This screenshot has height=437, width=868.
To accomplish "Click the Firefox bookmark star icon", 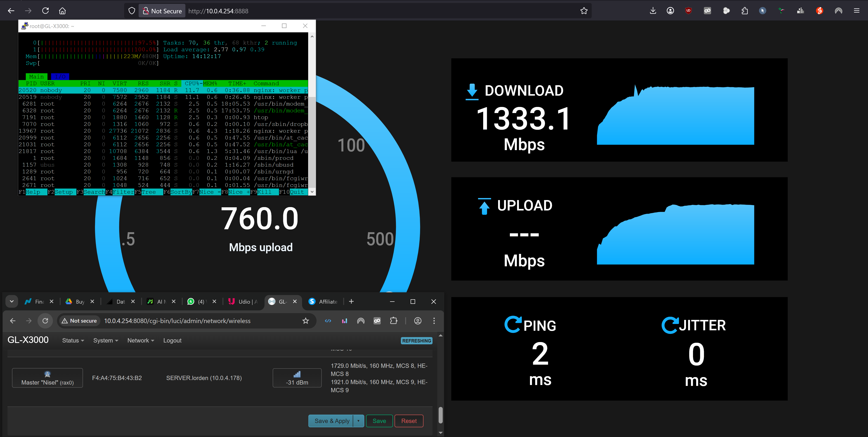I will (x=584, y=11).
